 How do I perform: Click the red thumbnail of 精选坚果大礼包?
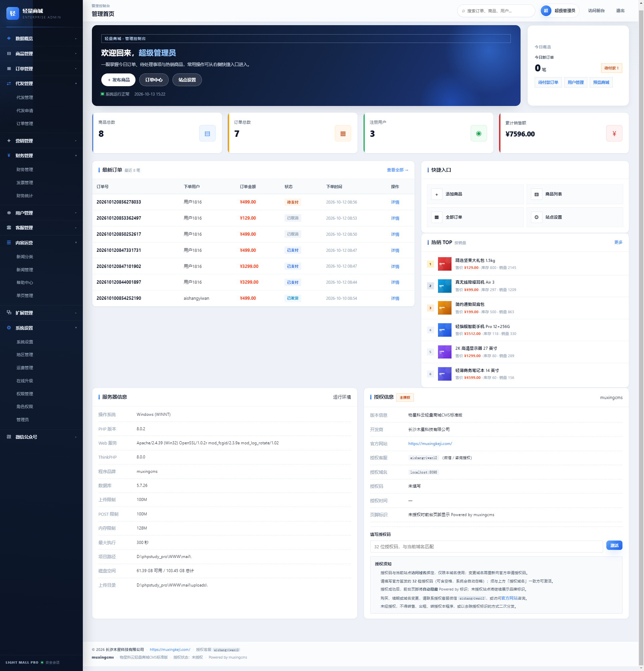[445, 264]
